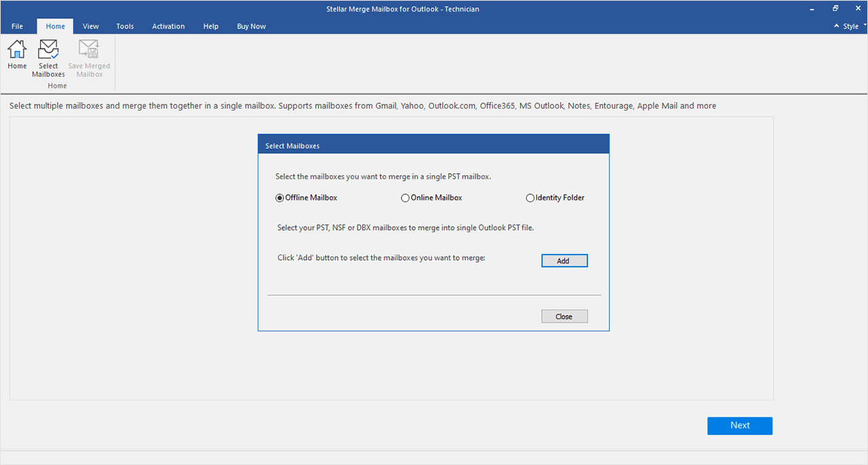Close the Stellar Merge Mailbox window

(857, 9)
